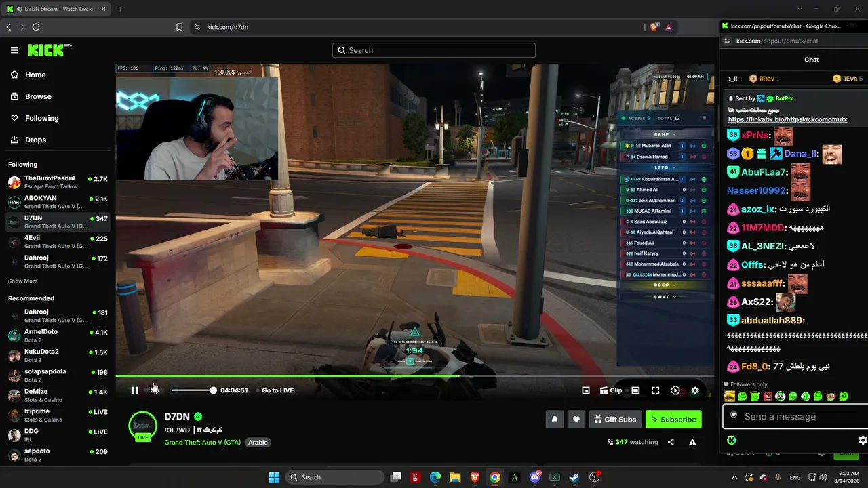Select the D7DN Stream browser tab
868x488 pixels.
56,9
